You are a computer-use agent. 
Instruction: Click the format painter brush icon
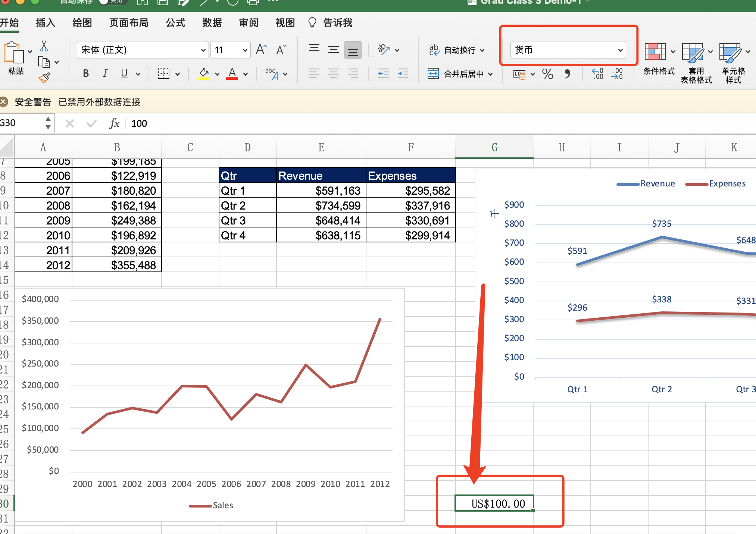pos(44,78)
